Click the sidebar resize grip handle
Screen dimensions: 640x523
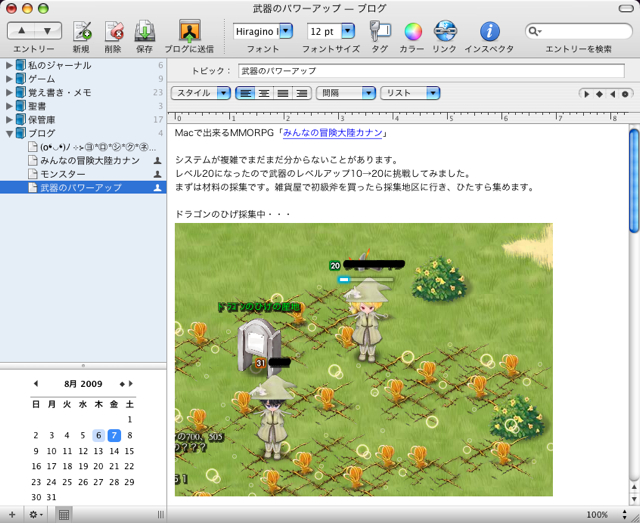pyautogui.click(x=161, y=515)
